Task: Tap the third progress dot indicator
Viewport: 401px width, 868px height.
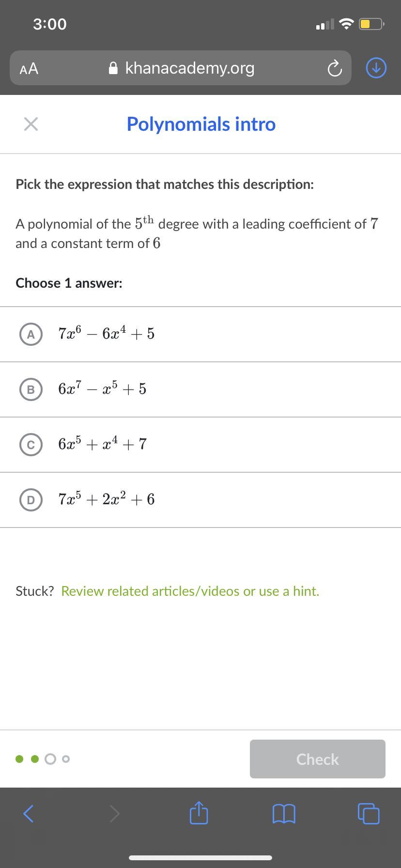Action: [x=50, y=759]
